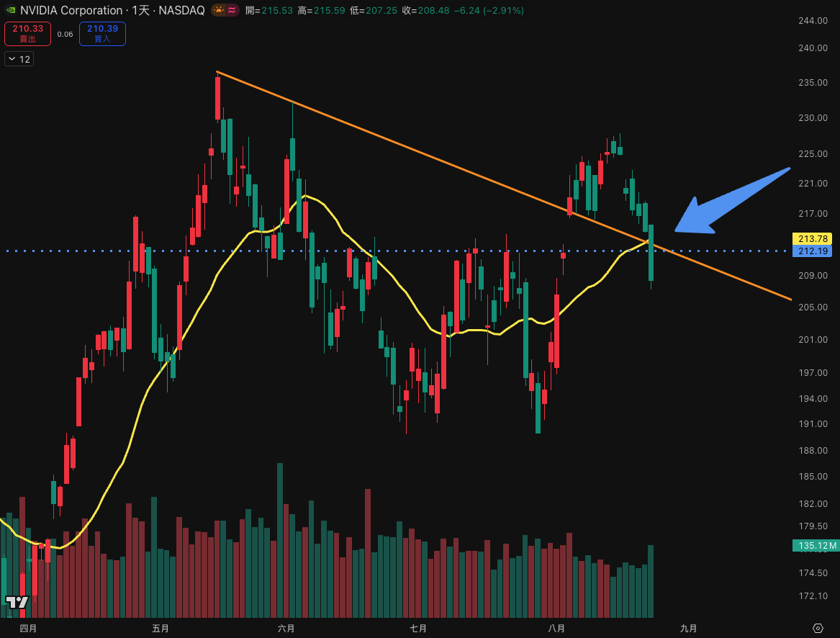
Task: Click the NVIDIA logo icon beside the symbol name
Action: (10, 10)
